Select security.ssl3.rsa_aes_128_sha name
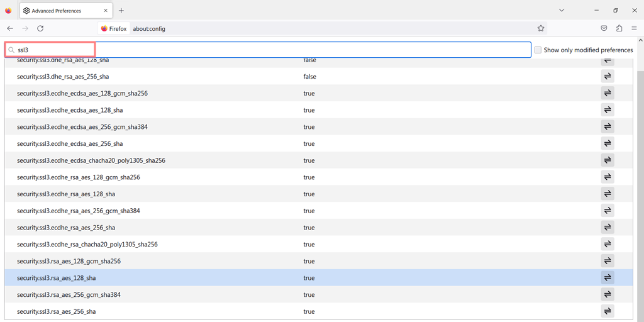 click(56, 277)
